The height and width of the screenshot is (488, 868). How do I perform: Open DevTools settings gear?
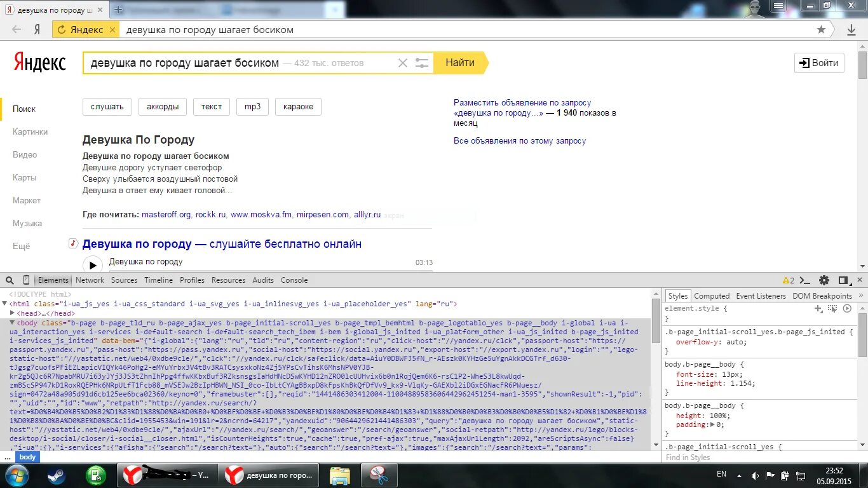(x=824, y=280)
